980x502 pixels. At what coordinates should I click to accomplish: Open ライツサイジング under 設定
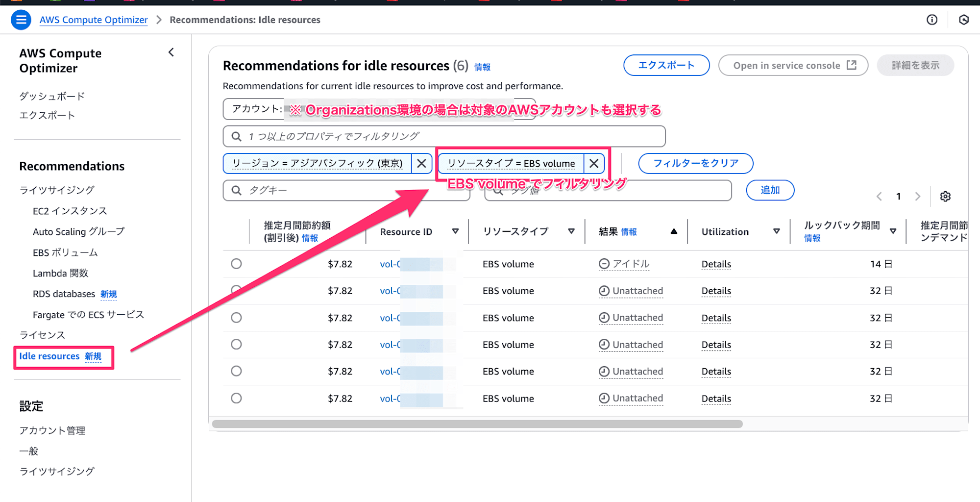57,471
